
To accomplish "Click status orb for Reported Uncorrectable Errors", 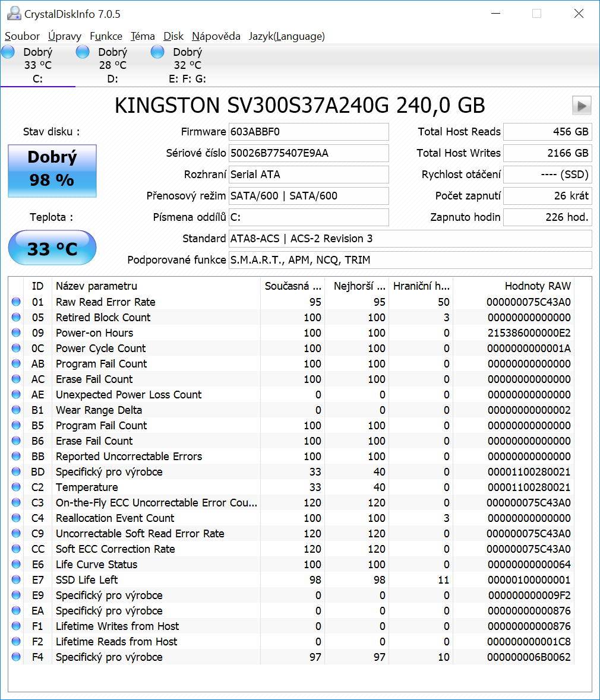I will (16, 456).
